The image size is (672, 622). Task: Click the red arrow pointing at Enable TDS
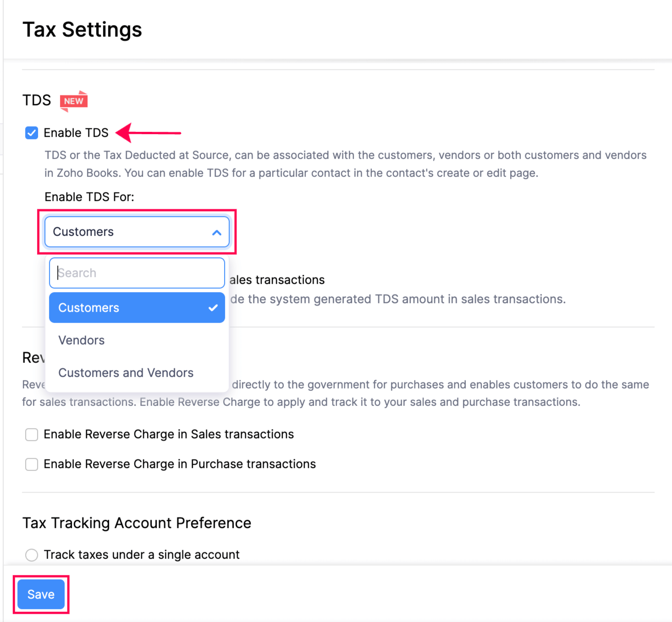click(x=148, y=133)
